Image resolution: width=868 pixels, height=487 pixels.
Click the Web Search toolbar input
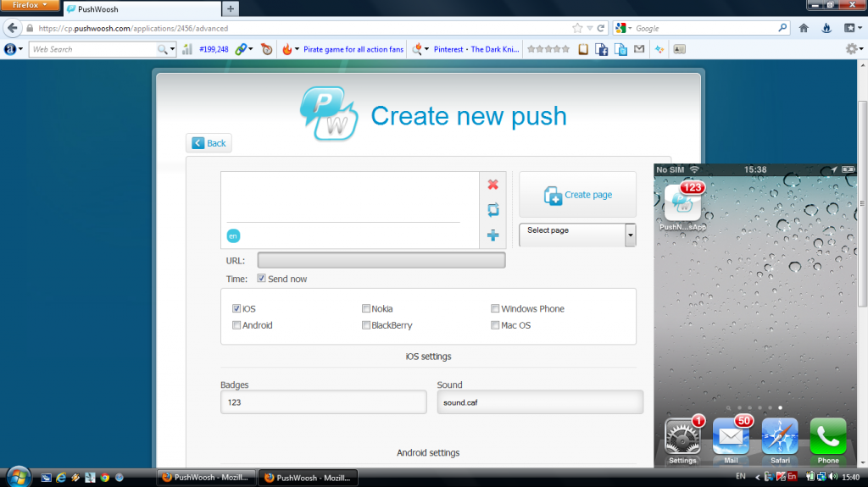93,49
